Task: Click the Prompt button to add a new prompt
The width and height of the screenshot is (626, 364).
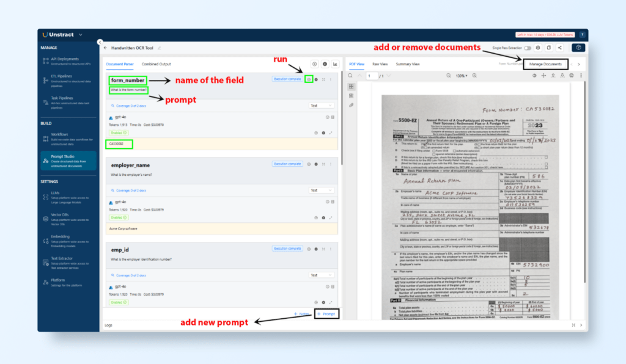Action: click(x=327, y=313)
